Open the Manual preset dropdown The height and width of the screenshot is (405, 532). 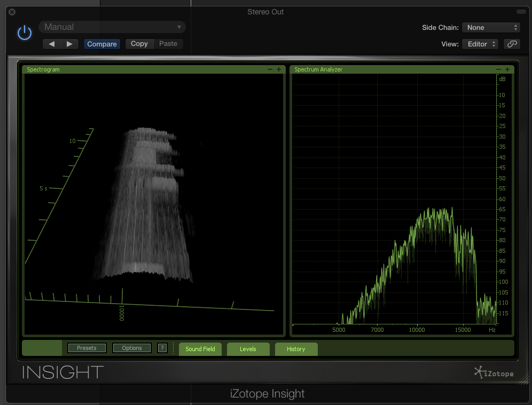[x=112, y=27]
